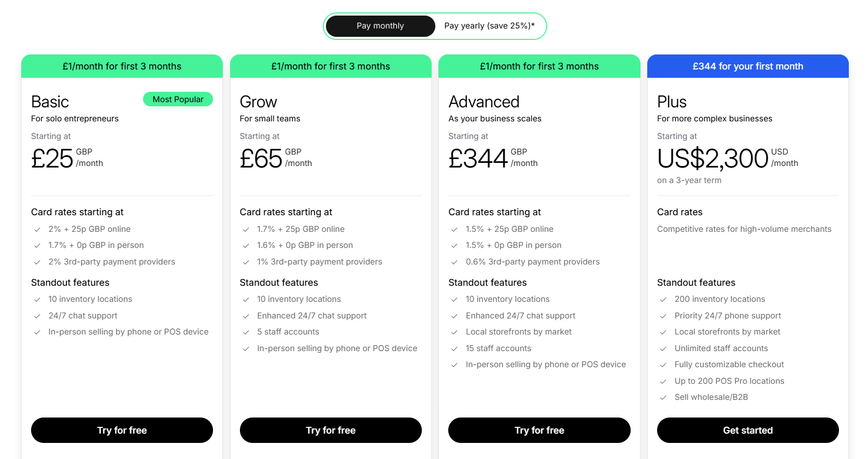Click checkmark beside 5 staff accounts
This screenshot has width=868, height=459.
click(246, 332)
